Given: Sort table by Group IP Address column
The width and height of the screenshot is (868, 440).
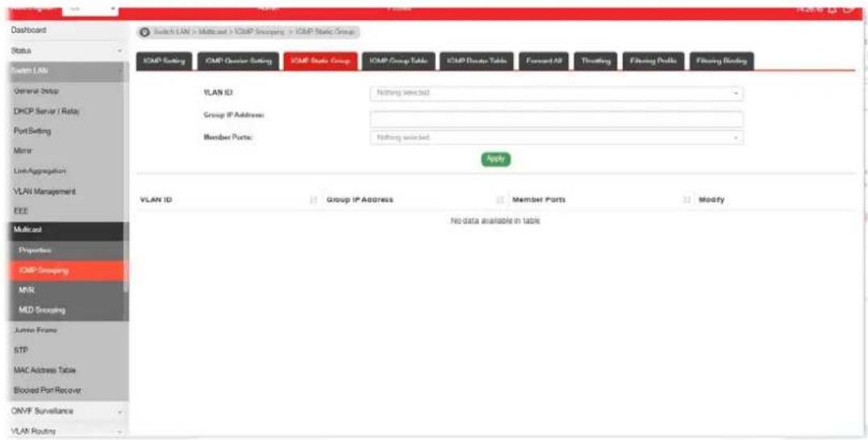Looking at the screenshot, I should pos(414,199).
